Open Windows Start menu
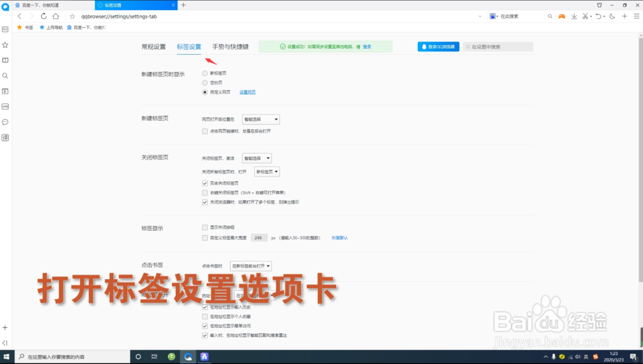643x364 pixels. (6, 357)
